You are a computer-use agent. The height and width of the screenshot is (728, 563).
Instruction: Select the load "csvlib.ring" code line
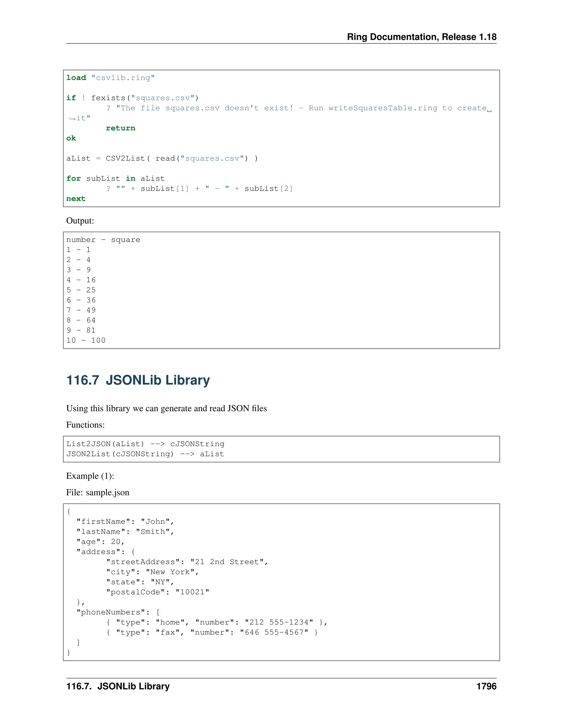tap(111, 78)
